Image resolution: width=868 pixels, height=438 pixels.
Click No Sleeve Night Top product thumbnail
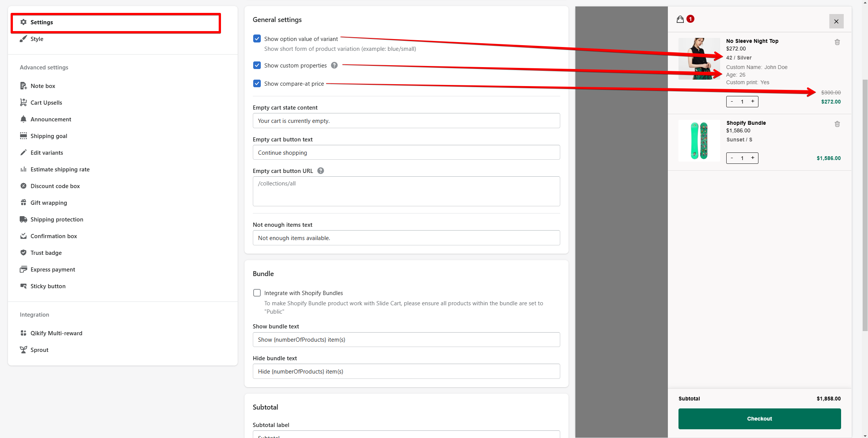(x=699, y=58)
